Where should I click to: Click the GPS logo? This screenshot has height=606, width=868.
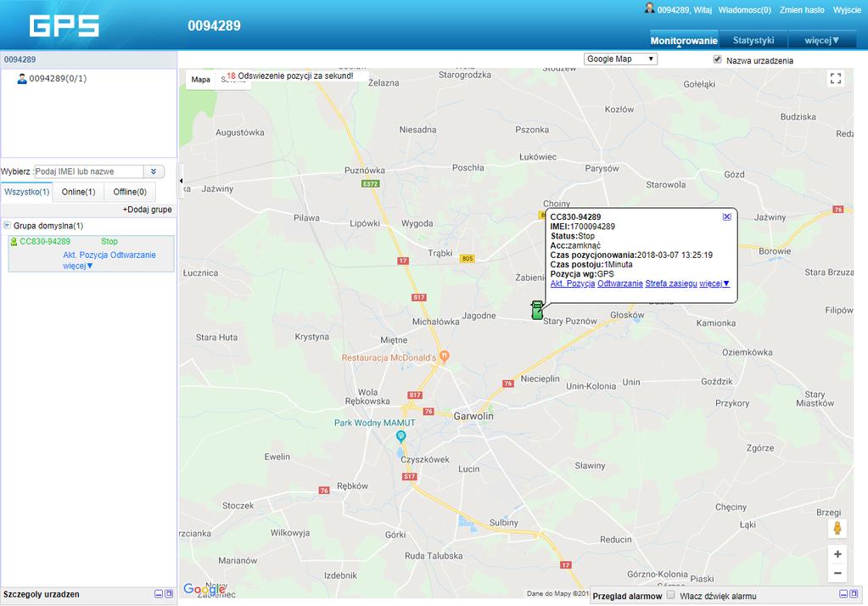64,25
